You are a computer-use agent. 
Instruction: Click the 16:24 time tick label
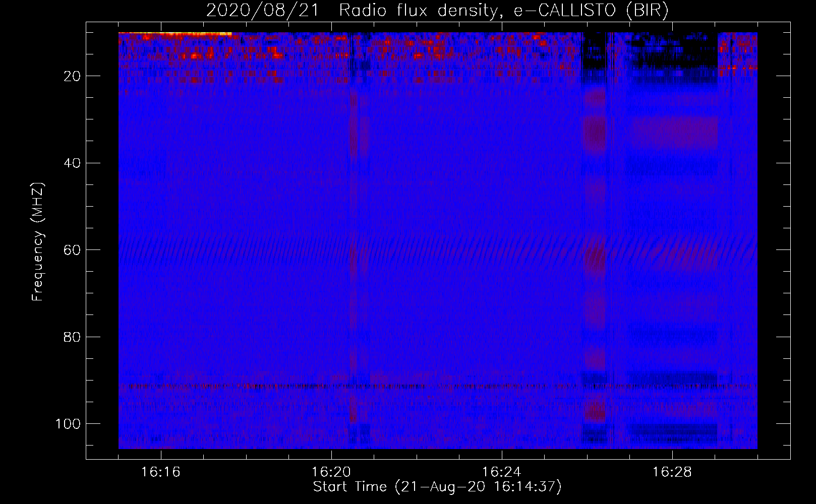pyautogui.click(x=502, y=472)
